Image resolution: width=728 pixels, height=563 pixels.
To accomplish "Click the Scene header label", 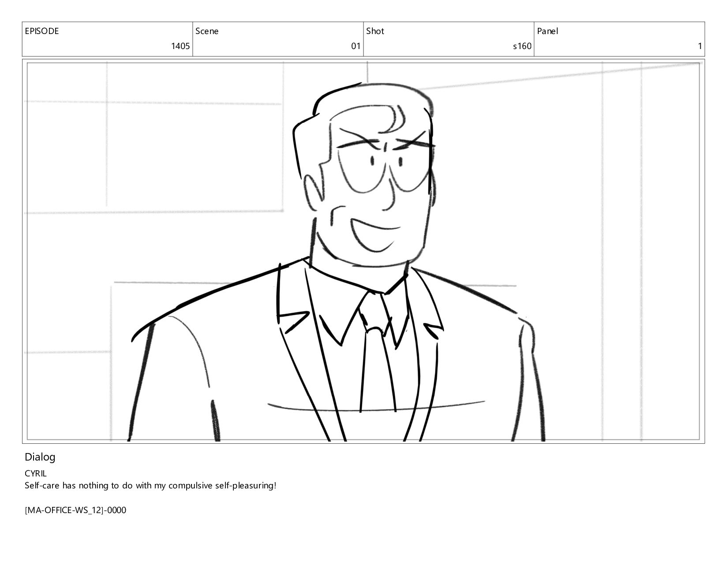I will tap(207, 31).
